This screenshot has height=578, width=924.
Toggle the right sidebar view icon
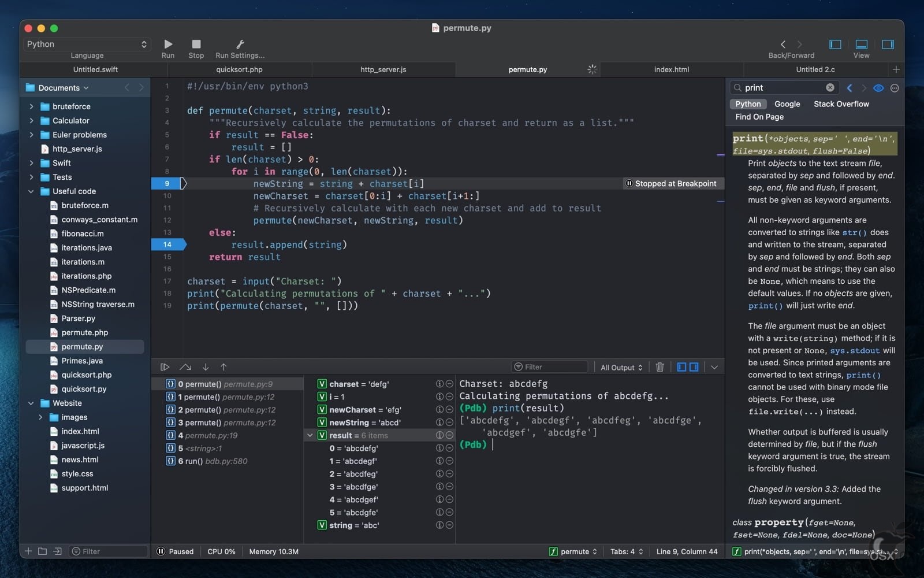[888, 44]
